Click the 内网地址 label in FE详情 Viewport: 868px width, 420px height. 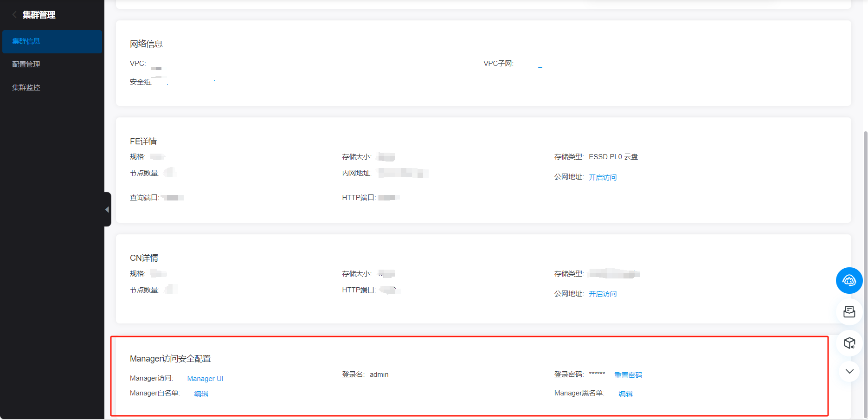(x=357, y=173)
